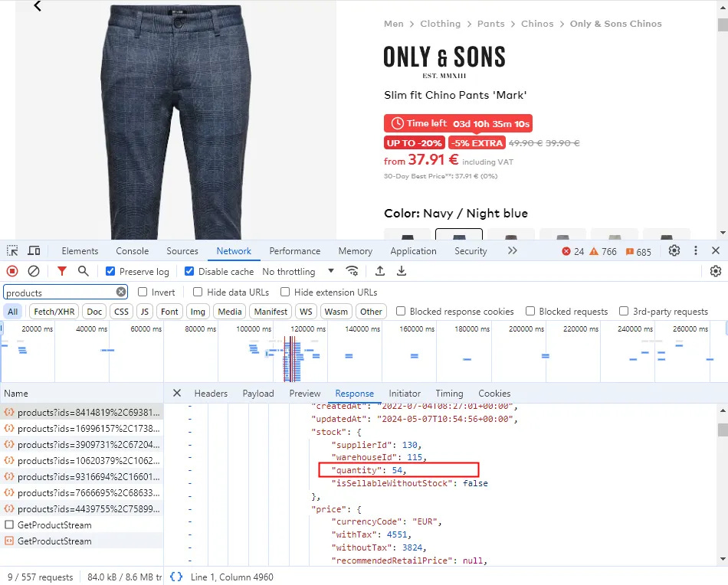Open the Headers tab

[x=211, y=394]
